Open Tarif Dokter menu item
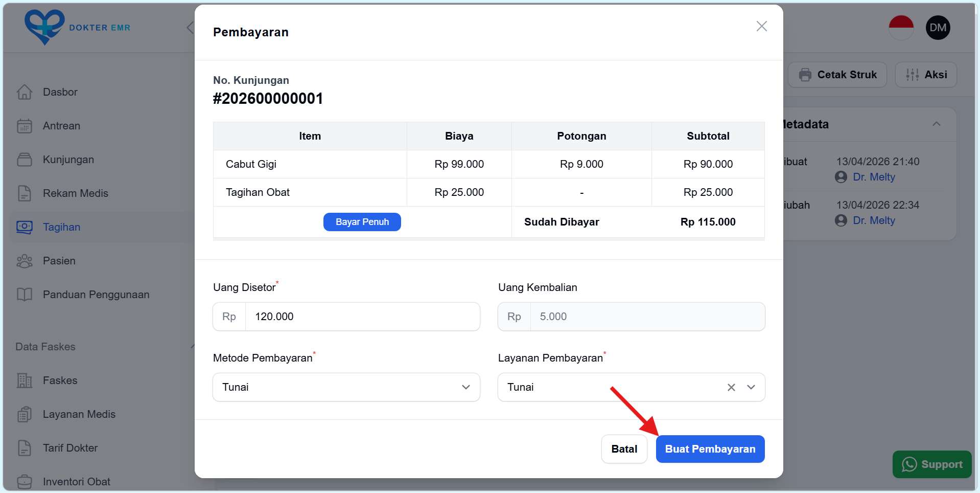The image size is (980, 493). 71,448
